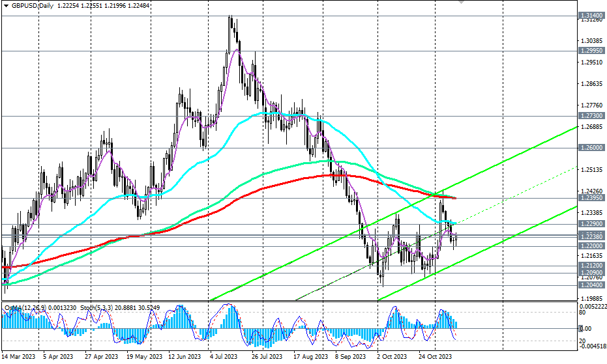Click the 1.28635 value on price axis
The image size is (607, 364).
pos(592,84)
